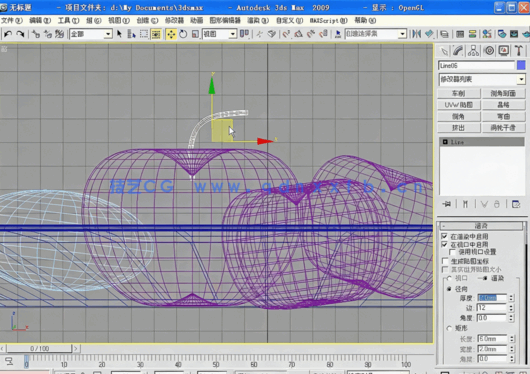Click the 车削 modifier button
The height and width of the screenshot is (374, 530).
(459, 93)
